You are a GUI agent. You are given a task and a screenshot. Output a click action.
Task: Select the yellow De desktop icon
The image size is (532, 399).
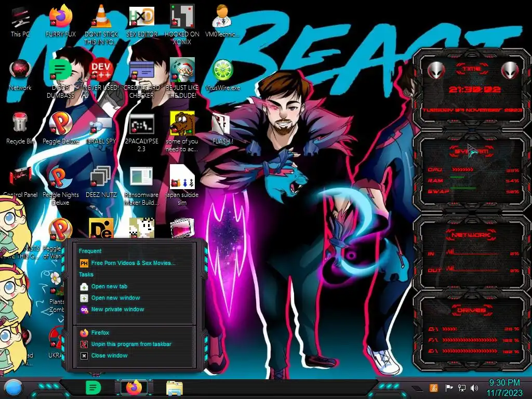tap(101, 228)
